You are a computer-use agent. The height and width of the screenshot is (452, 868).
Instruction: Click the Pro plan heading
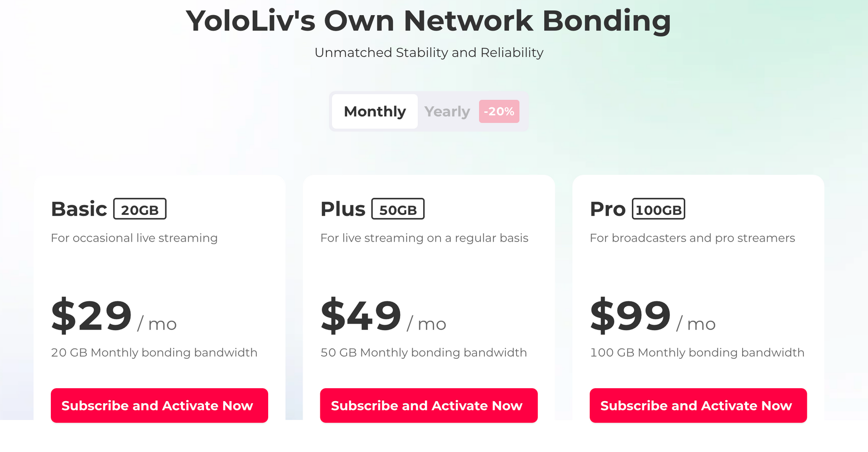[x=608, y=209]
